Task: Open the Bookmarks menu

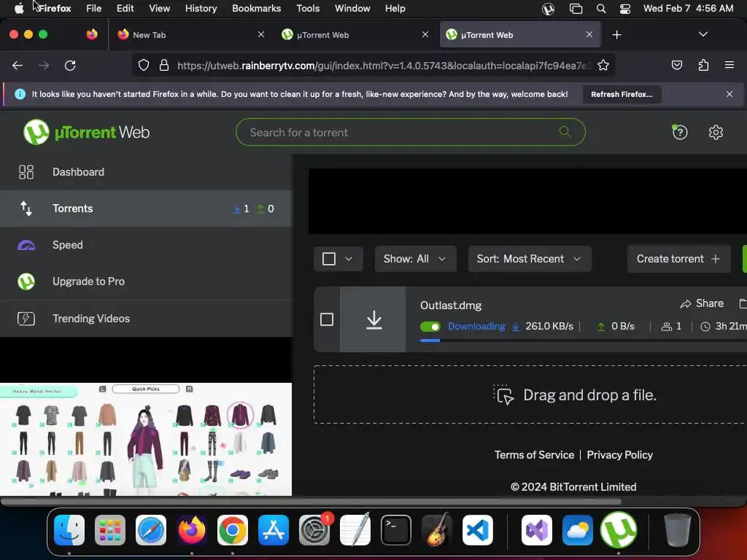Action: pyautogui.click(x=256, y=8)
